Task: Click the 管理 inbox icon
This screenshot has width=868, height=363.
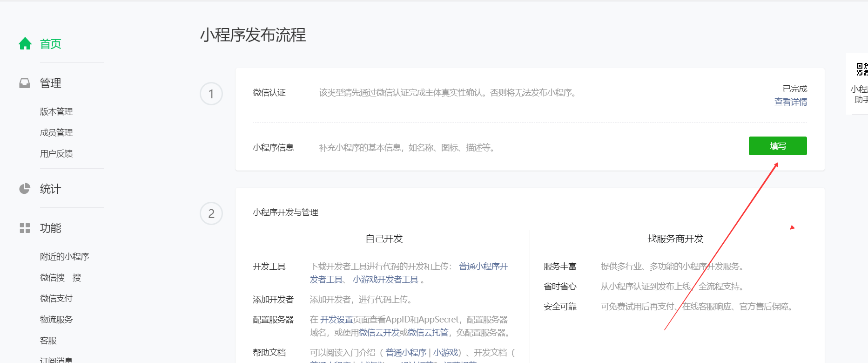Action: 25,83
